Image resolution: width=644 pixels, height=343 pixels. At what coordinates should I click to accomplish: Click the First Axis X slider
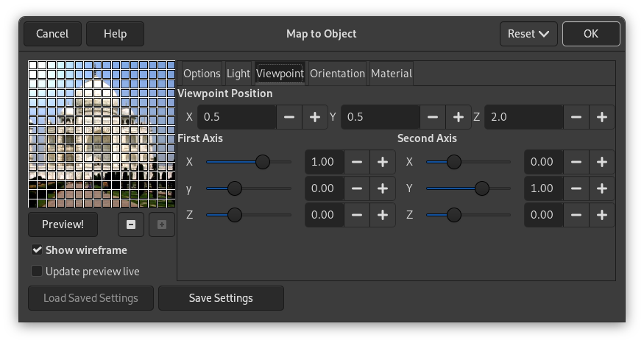pyautogui.click(x=248, y=162)
